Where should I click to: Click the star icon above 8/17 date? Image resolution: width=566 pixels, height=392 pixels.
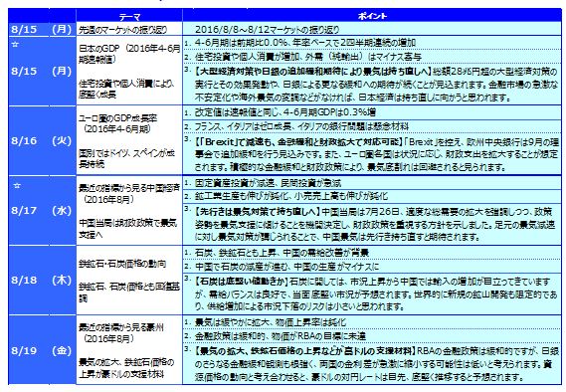click(x=17, y=186)
